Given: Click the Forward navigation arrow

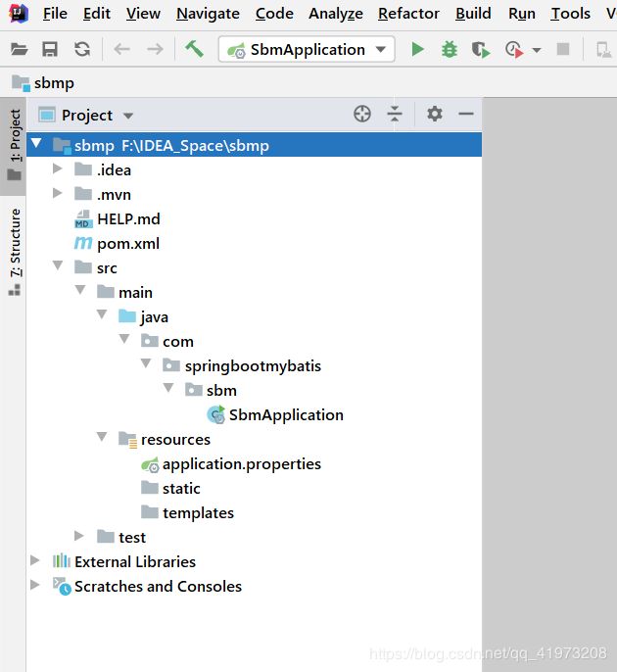Looking at the screenshot, I should point(155,49).
